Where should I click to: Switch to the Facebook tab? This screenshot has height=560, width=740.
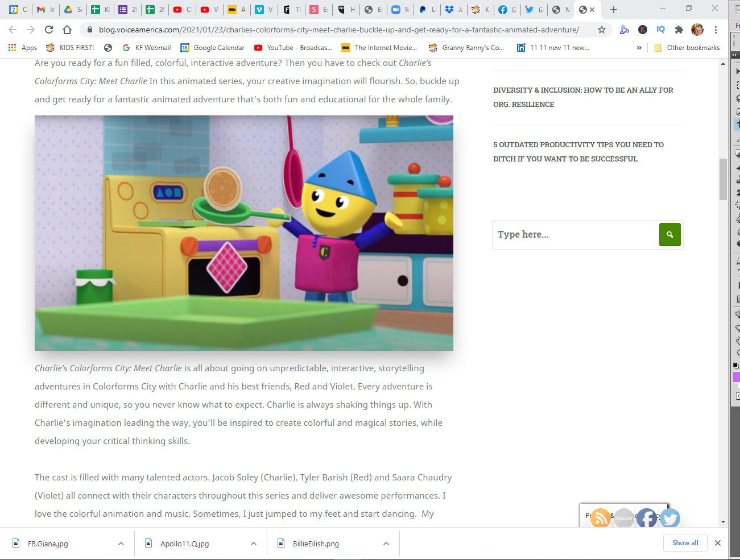pyautogui.click(x=507, y=10)
